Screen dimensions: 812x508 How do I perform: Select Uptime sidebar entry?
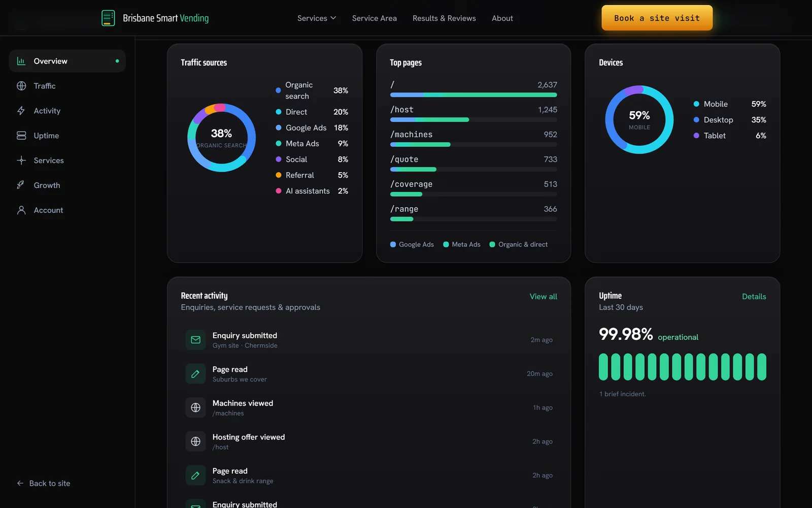click(67, 136)
